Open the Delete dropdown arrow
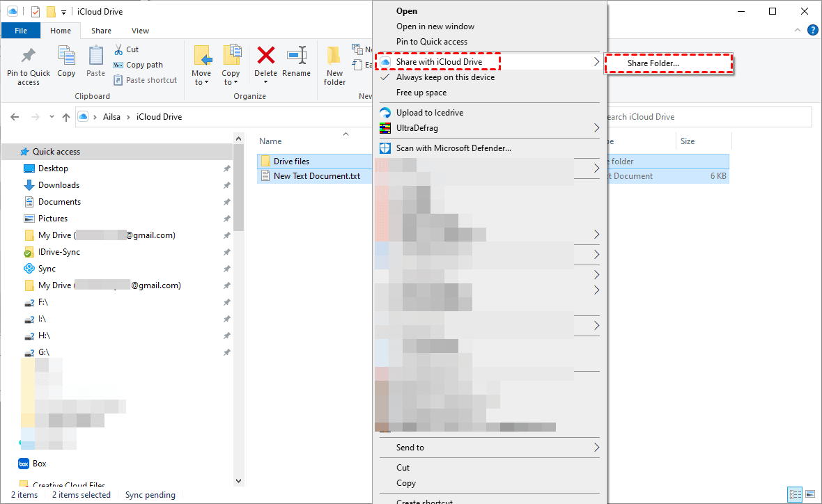 266,82
